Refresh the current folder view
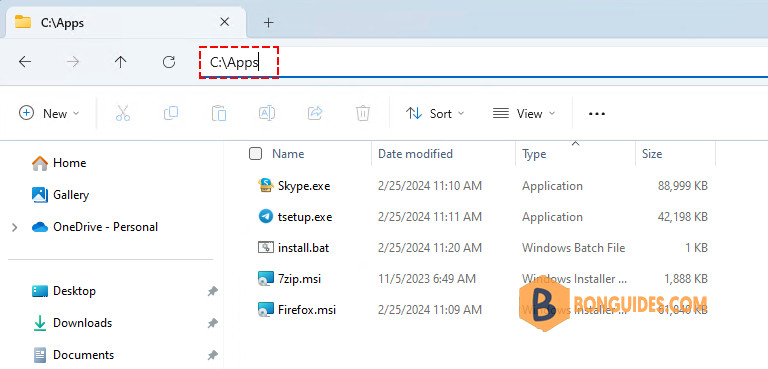The height and width of the screenshot is (369, 768). pos(169,62)
